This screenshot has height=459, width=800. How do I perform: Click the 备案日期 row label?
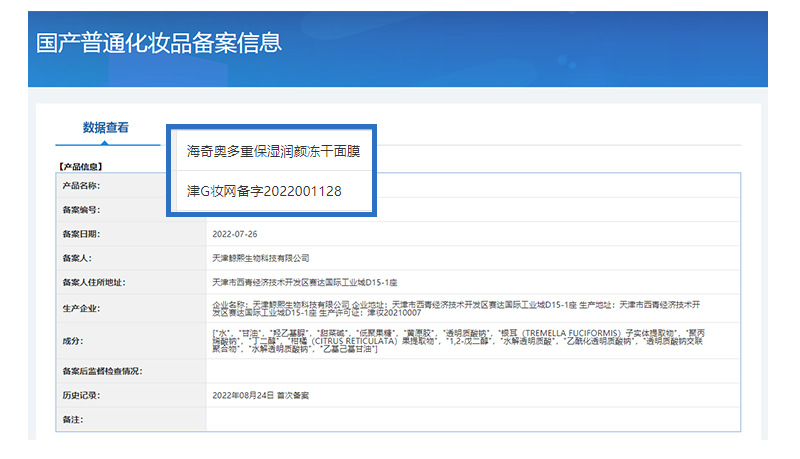[x=81, y=234]
